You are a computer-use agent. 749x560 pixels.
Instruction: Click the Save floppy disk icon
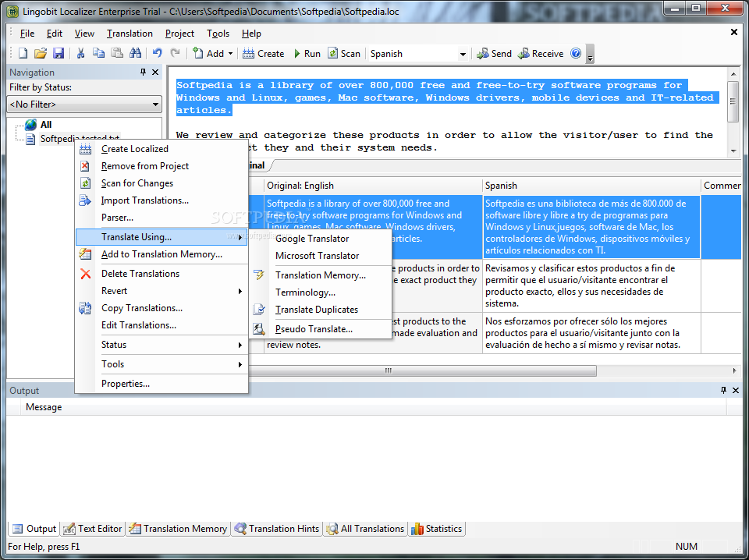tap(59, 54)
